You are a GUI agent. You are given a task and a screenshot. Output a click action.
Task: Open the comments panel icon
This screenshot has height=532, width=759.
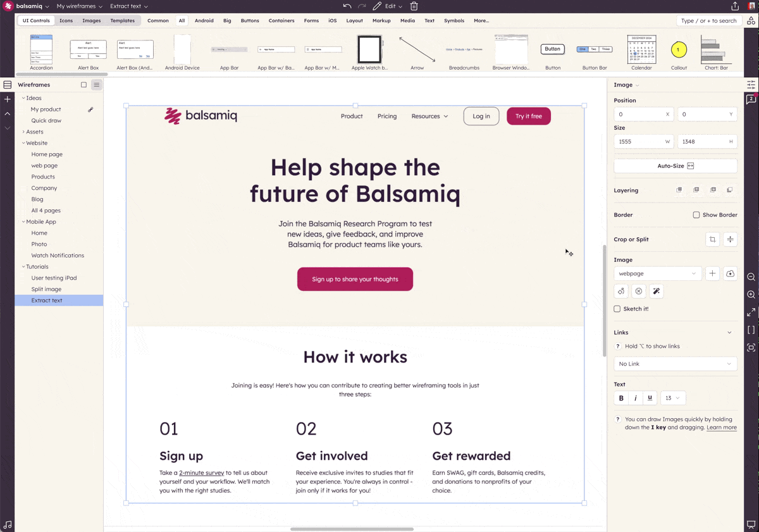(751, 99)
